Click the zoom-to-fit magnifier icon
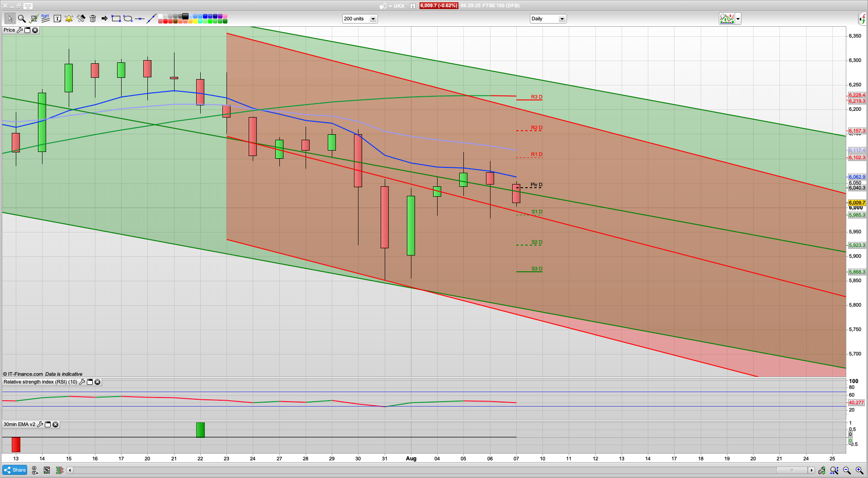This screenshot has width=868, height=478. [x=834, y=470]
